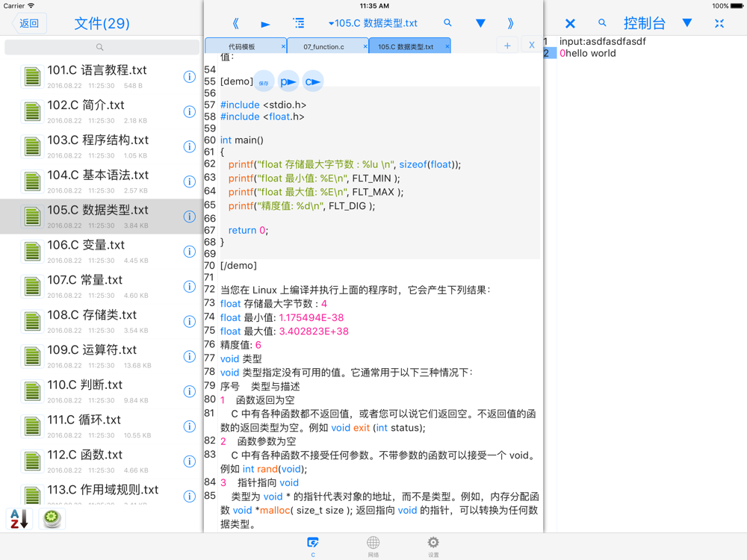Image resolution: width=747 pixels, height=560 pixels.
Task: Close all tabs with X button
Action: (x=532, y=46)
